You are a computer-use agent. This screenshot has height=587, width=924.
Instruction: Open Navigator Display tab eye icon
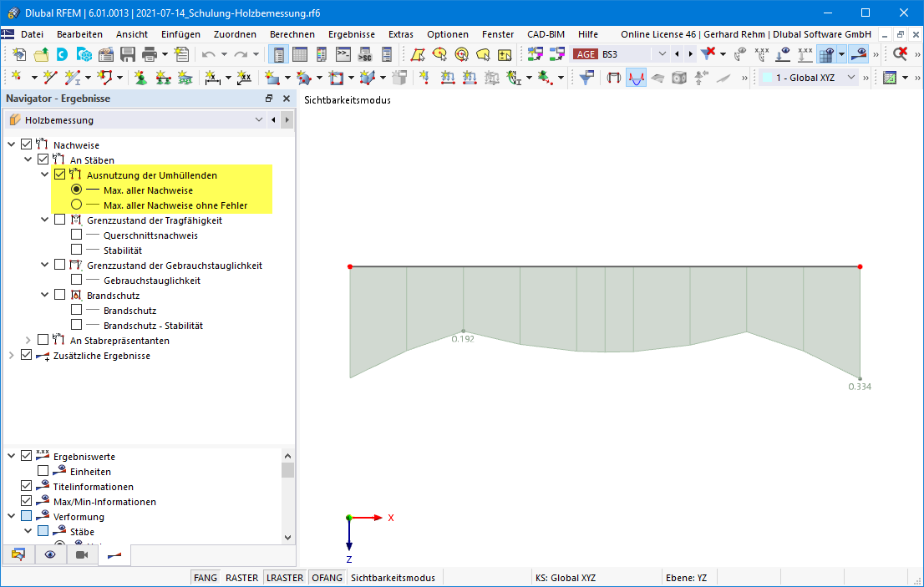(50, 554)
